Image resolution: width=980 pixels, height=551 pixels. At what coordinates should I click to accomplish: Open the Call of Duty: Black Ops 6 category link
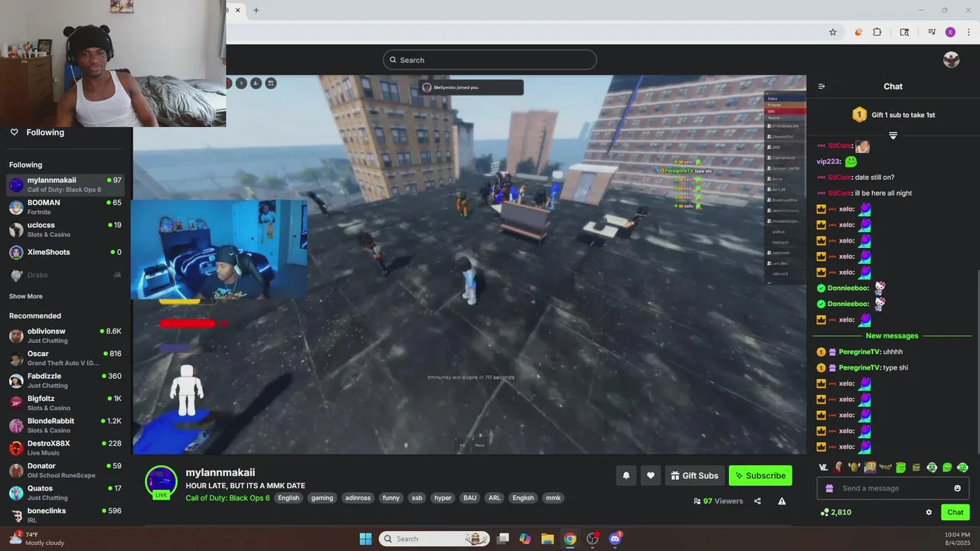[227, 497]
